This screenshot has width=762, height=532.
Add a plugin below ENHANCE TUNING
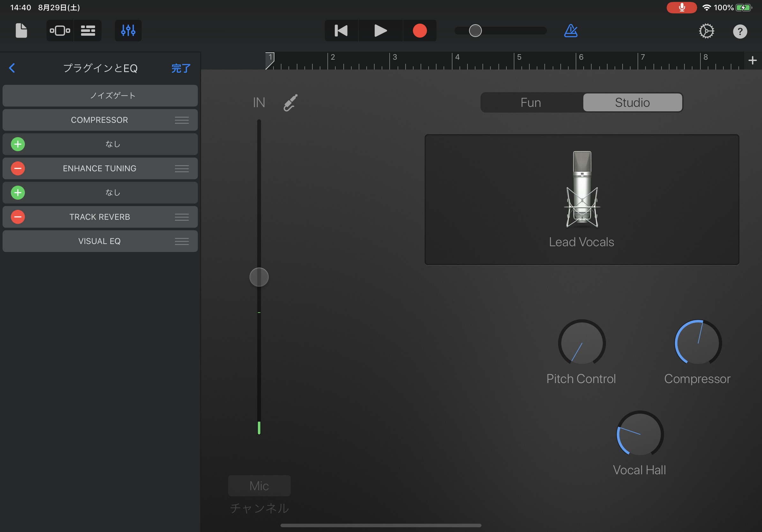pyautogui.click(x=18, y=193)
